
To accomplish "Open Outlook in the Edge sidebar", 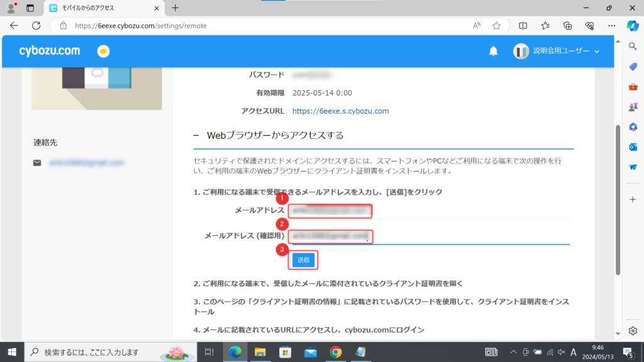I will 633,146.
